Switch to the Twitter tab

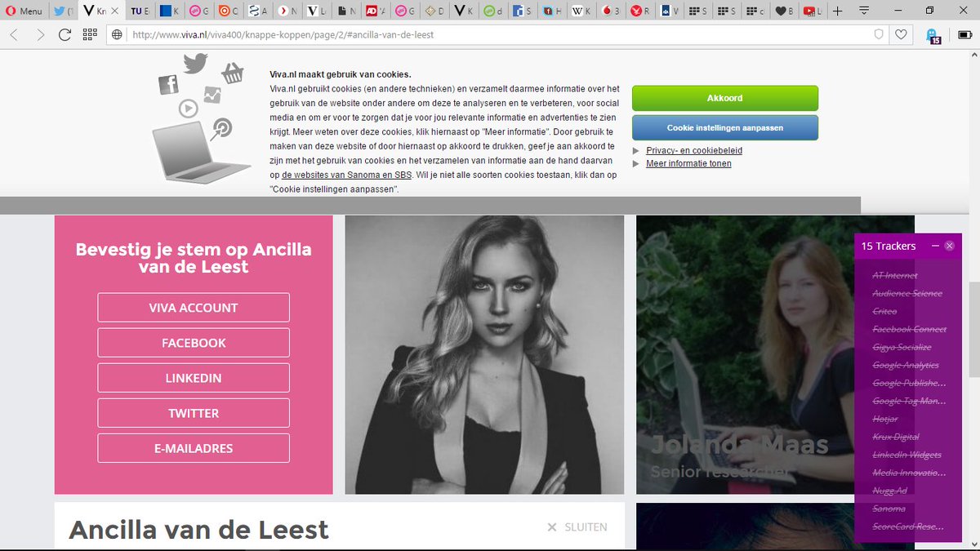point(63,11)
